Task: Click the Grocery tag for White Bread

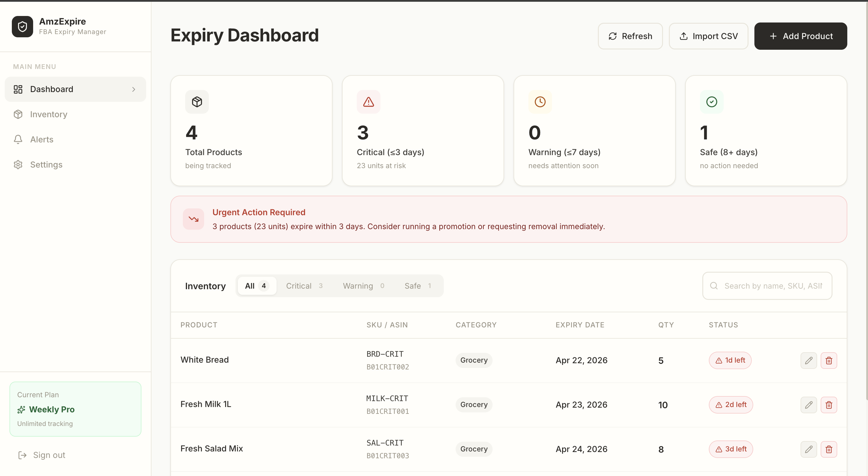Action: tap(474, 360)
